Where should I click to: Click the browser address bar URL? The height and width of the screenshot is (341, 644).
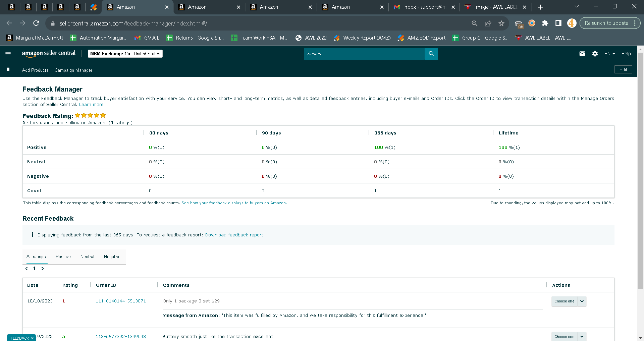point(133,23)
